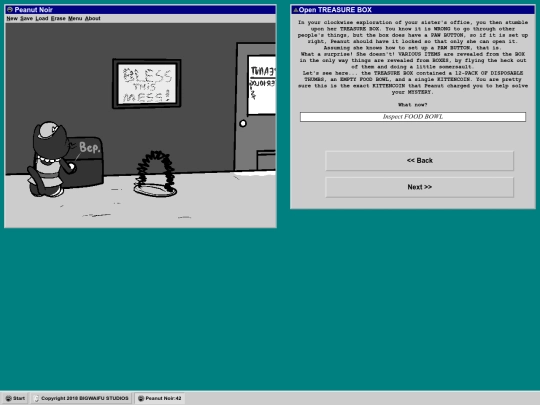Open the About menu item
The height and width of the screenshot is (405, 540).
(x=92, y=18)
